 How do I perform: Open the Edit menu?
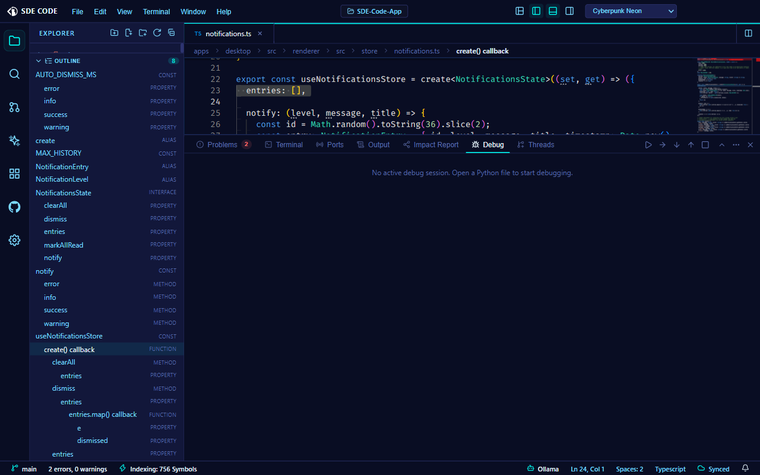tap(100, 11)
